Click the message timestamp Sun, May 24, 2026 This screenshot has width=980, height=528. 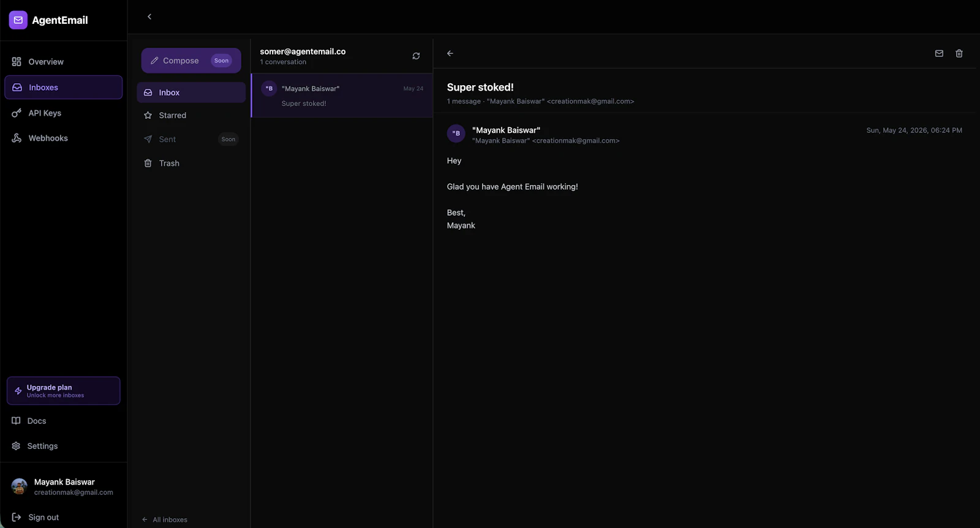[914, 130]
